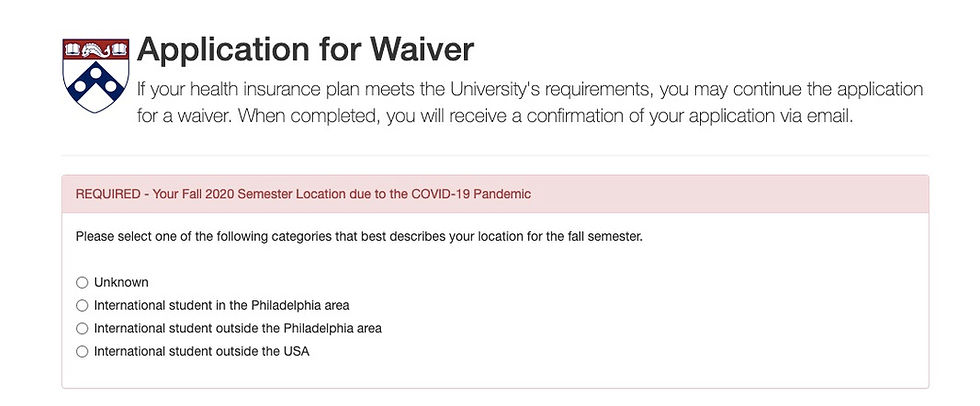
Task: Click label "International student outside the Philadelphia area"
Action: tap(238, 329)
